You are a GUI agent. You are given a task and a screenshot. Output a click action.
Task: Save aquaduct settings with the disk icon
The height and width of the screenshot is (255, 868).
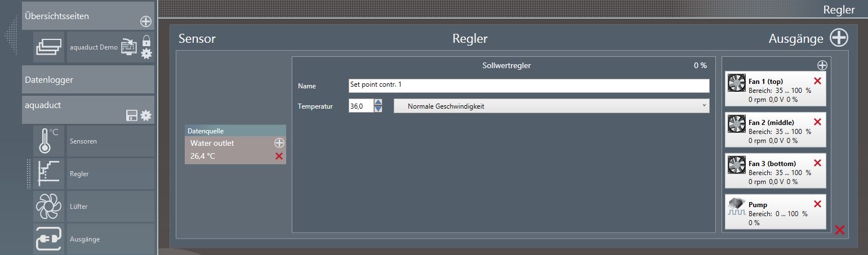point(132,116)
